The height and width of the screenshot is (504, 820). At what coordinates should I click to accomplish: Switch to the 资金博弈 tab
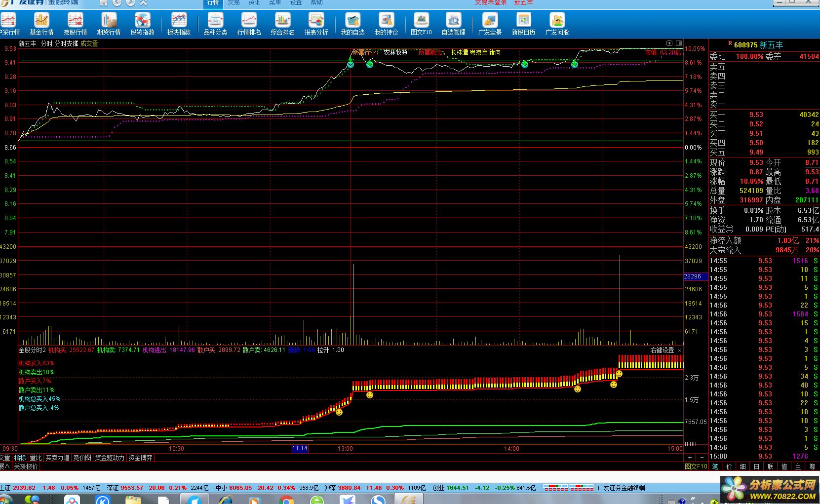pyautogui.click(x=141, y=458)
